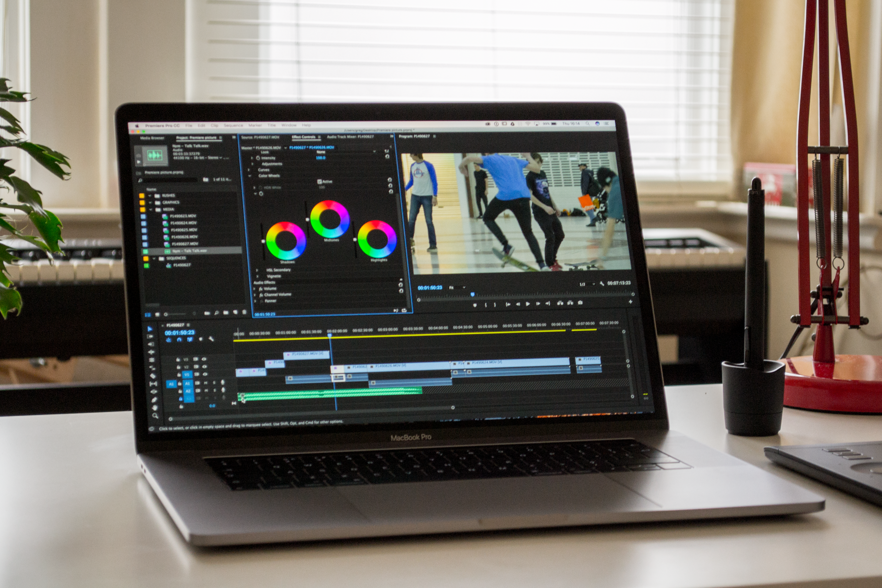Click the Extract button in Program monitor

click(x=570, y=303)
